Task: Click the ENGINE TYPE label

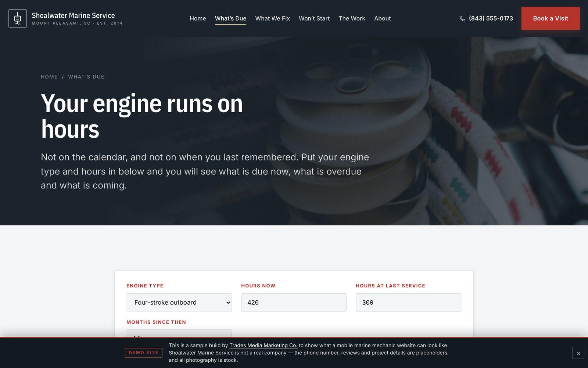Action: pyautogui.click(x=145, y=286)
